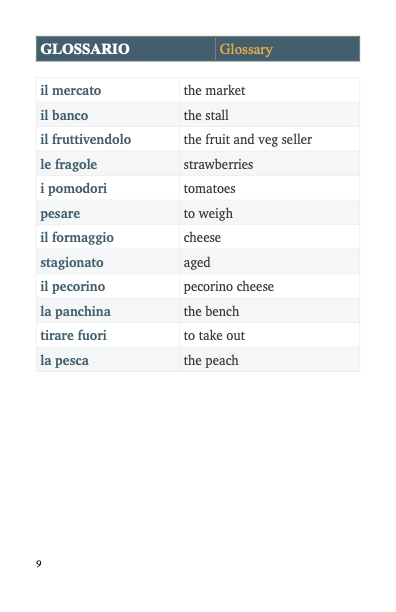Click the fruit and veg seller text

click(248, 140)
